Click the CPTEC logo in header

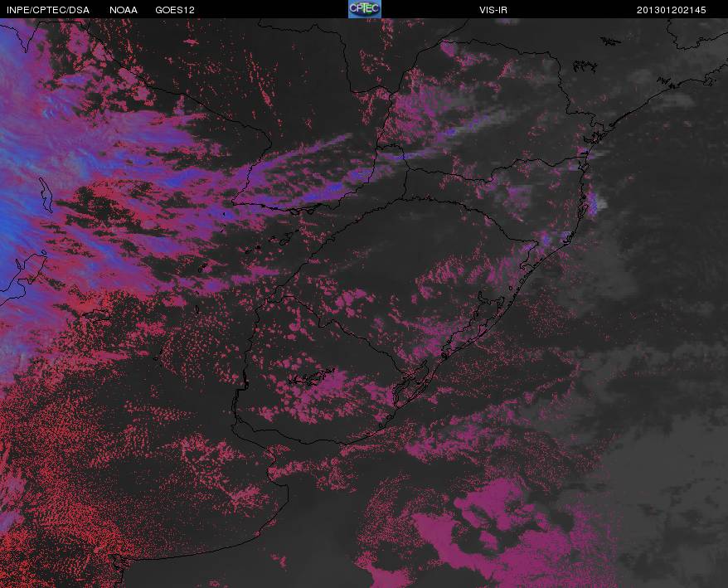(x=365, y=9)
